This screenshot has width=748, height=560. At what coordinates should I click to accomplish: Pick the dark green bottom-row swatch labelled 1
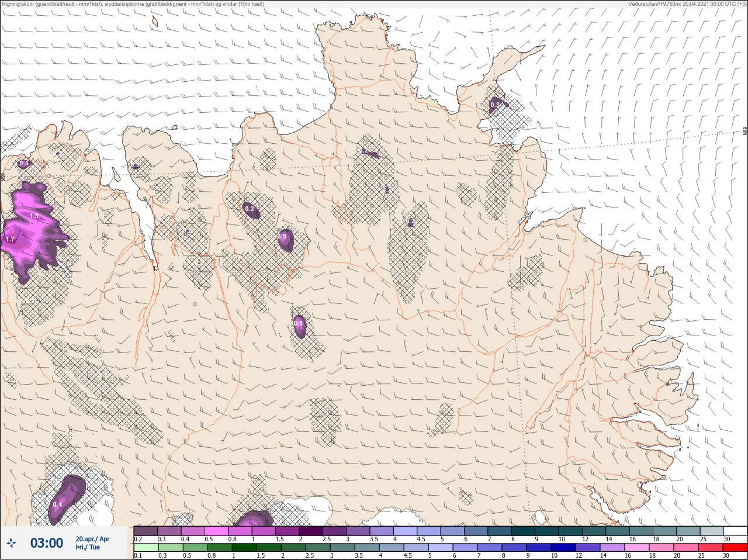click(243, 548)
